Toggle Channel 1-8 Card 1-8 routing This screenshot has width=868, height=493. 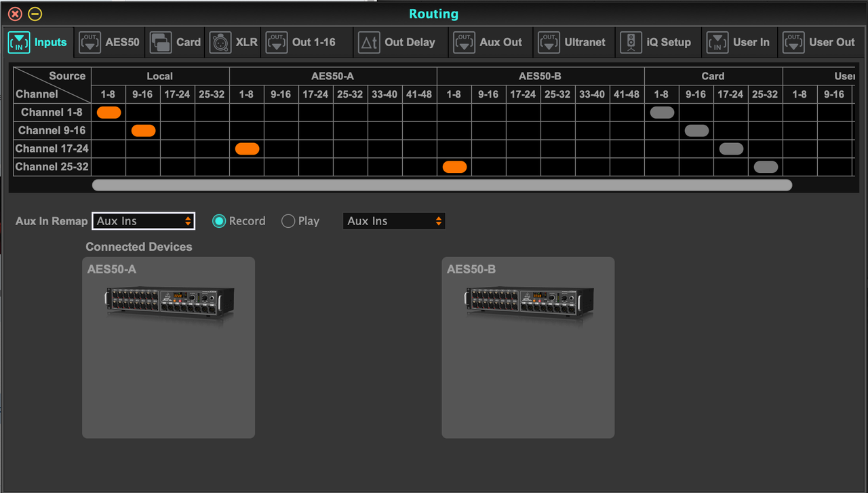pyautogui.click(x=663, y=113)
